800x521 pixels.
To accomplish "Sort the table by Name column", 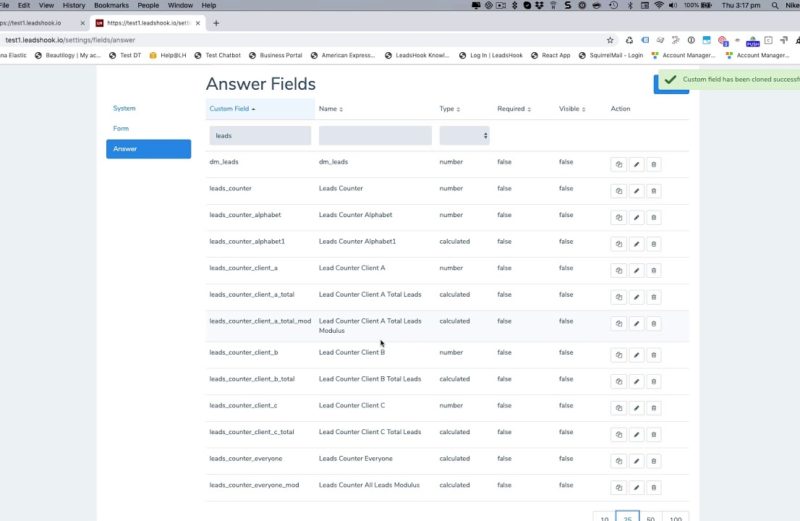I will [331, 109].
